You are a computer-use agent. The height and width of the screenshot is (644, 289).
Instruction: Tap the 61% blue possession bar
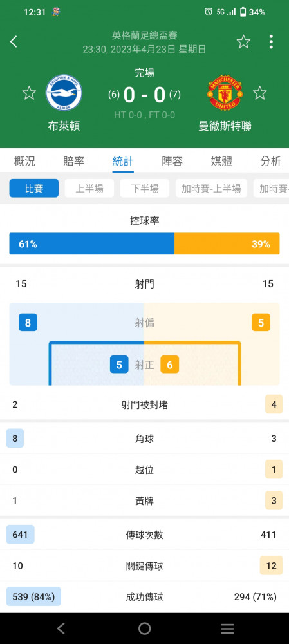[x=92, y=244]
